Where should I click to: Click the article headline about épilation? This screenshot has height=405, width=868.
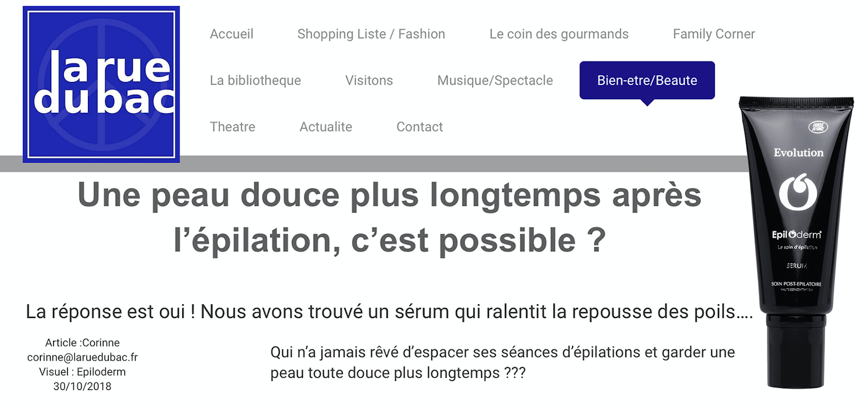(x=390, y=217)
